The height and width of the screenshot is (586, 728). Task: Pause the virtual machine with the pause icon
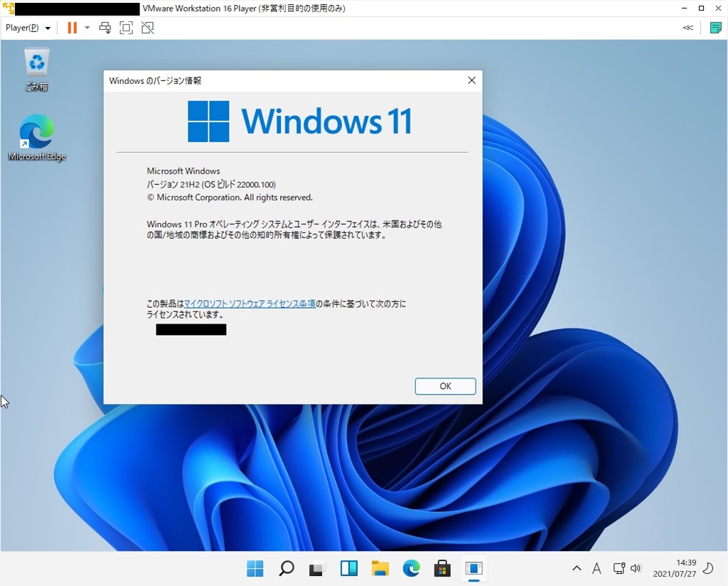click(x=72, y=28)
